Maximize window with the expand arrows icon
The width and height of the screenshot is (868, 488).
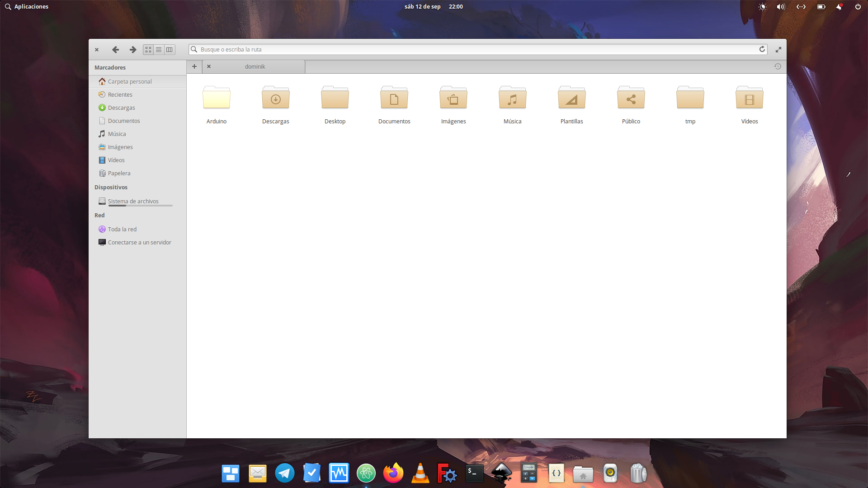[x=778, y=50]
